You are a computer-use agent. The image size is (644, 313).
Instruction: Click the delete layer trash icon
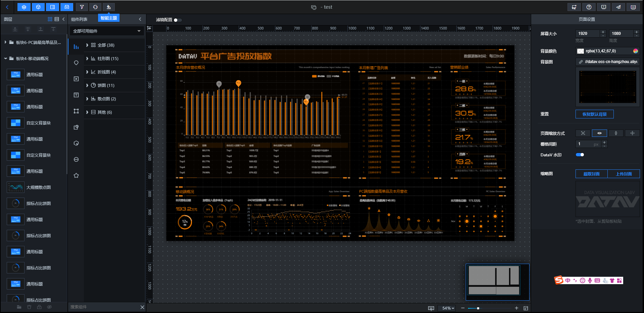point(29,307)
